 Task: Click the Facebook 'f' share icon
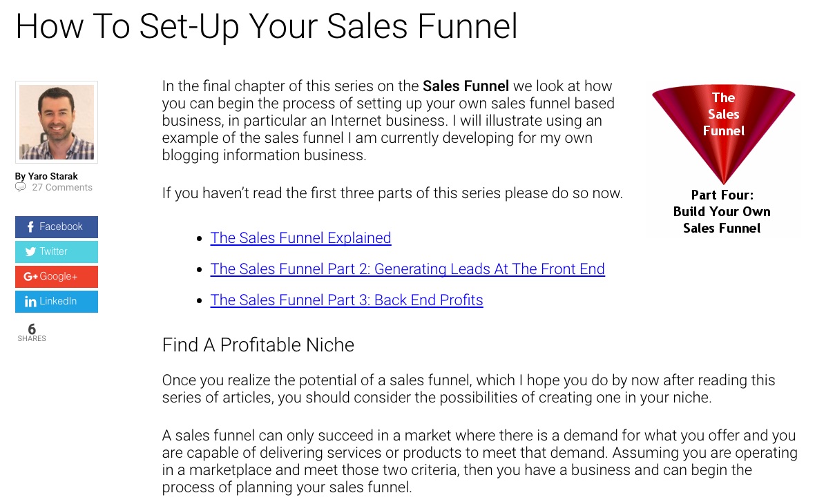point(30,227)
